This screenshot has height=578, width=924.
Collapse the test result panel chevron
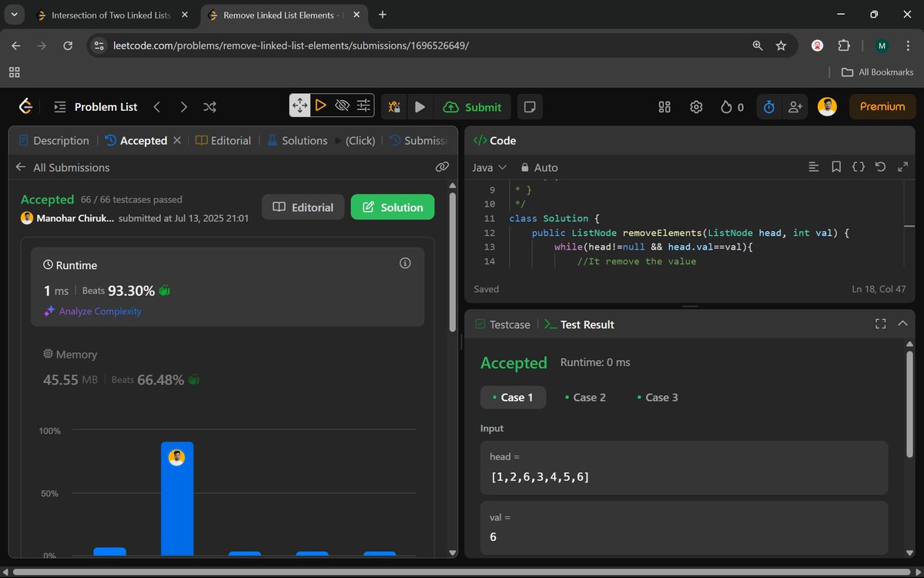(x=903, y=324)
